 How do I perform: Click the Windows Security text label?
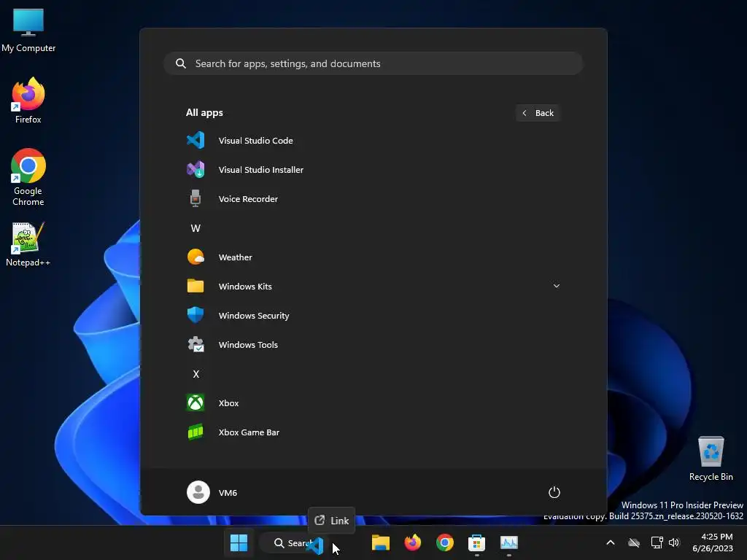coord(253,316)
